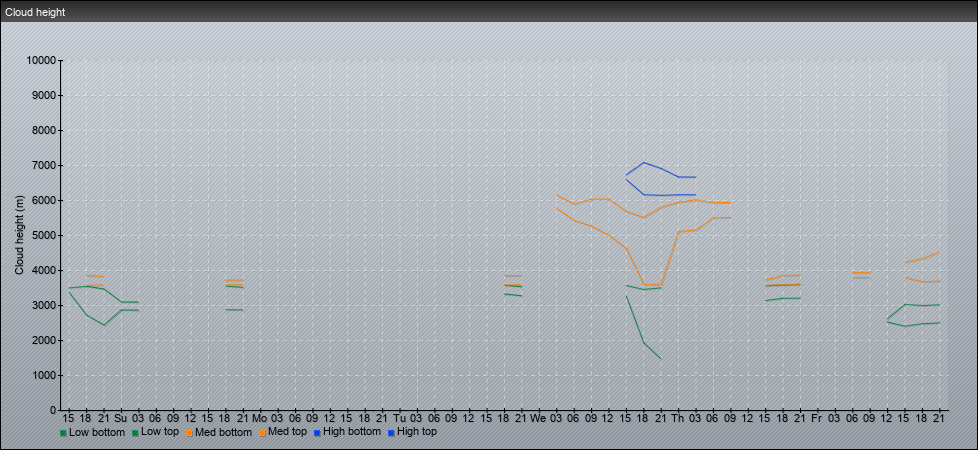The width and height of the screenshot is (978, 450).
Task: Click the orange swatch beside Med top
Action: tap(261, 432)
